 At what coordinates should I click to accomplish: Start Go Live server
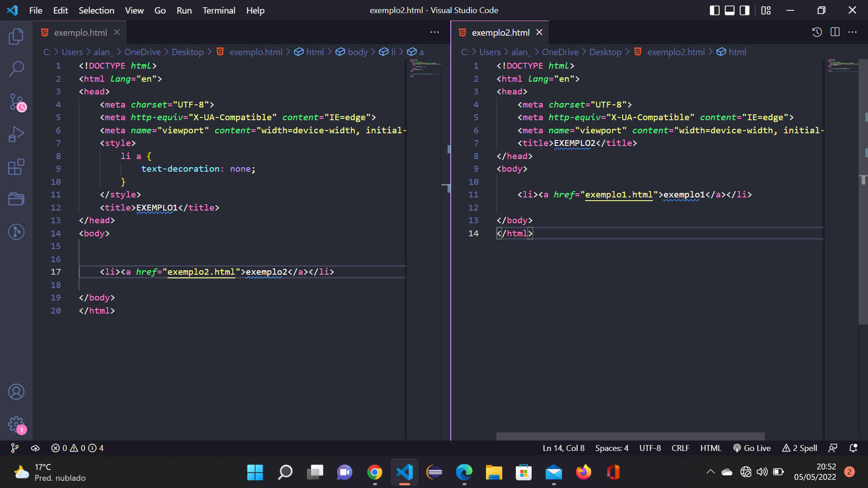(751, 448)
